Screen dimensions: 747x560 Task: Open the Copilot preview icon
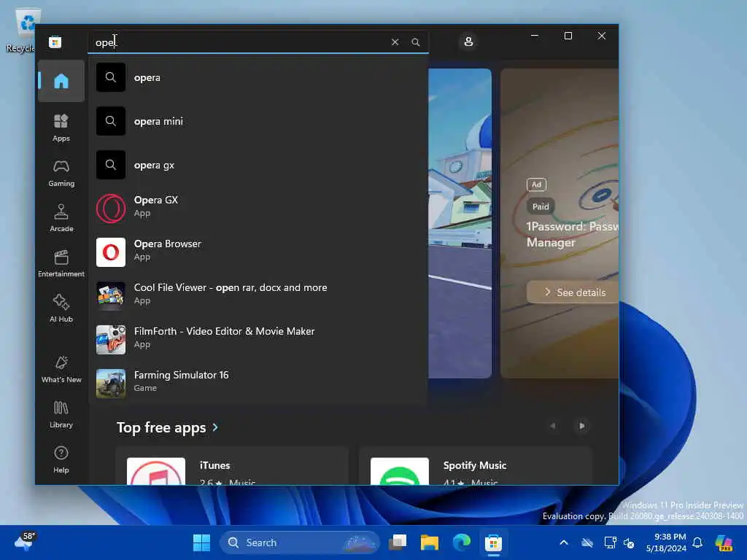click(724, 542)
